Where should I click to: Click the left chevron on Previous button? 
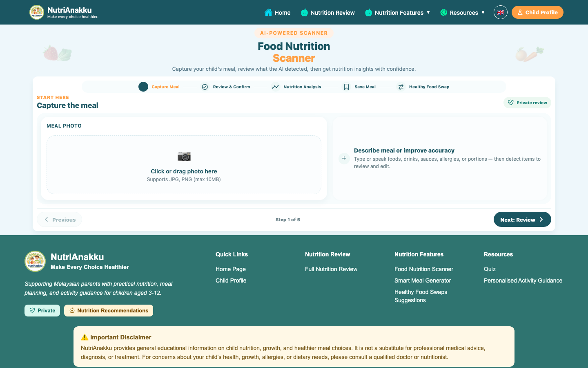46,220
